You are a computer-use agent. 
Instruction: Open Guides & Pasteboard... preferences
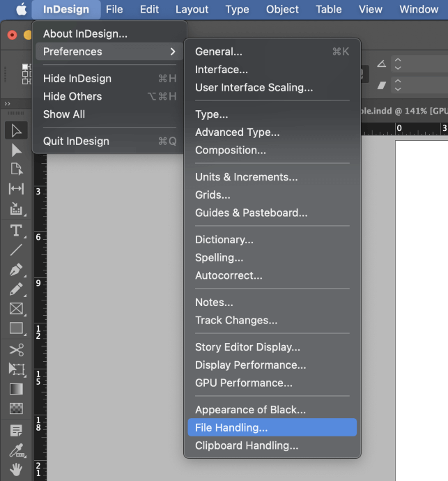(272, 213)
